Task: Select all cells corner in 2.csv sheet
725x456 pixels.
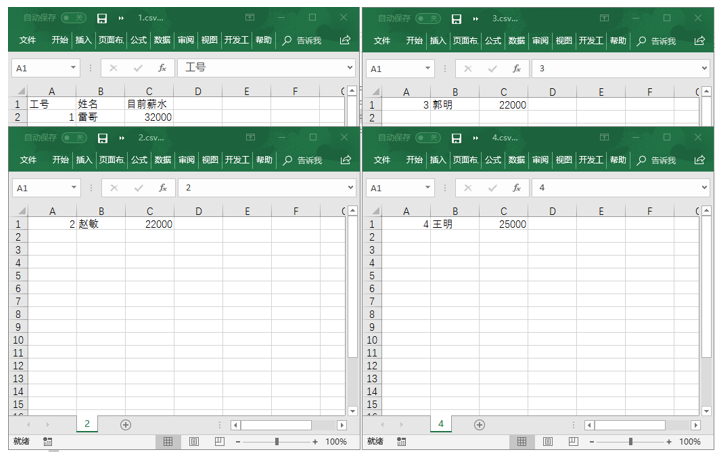Action: [21, 211]
